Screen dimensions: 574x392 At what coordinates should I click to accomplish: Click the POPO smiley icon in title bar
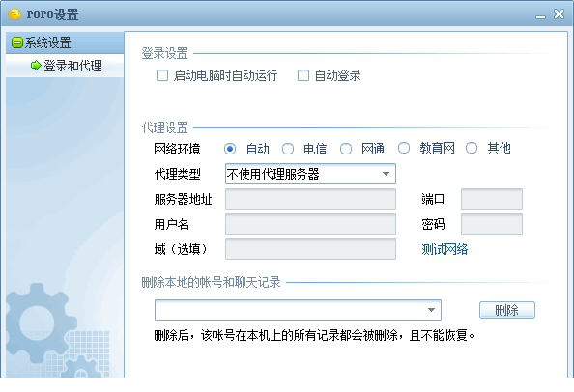click(14, 14)
